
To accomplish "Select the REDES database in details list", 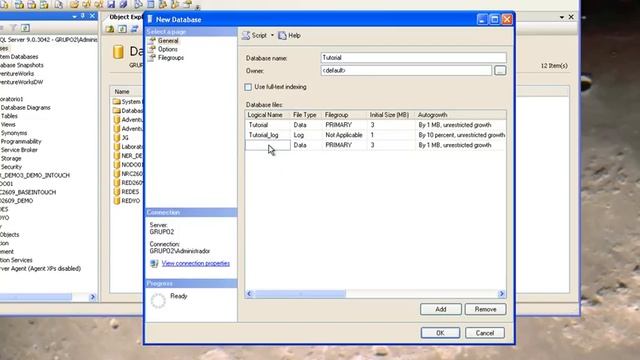I will [x=126, y=191].
